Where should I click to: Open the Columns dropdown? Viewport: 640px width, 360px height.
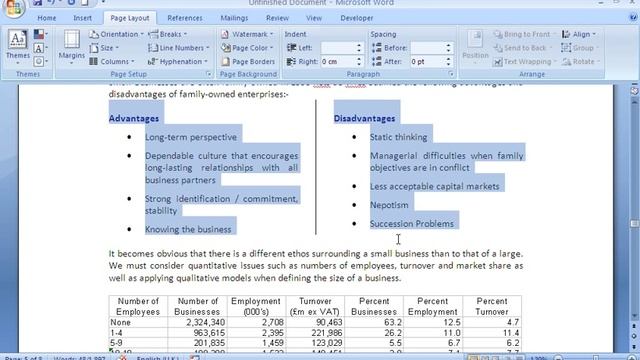click(112, 62)
